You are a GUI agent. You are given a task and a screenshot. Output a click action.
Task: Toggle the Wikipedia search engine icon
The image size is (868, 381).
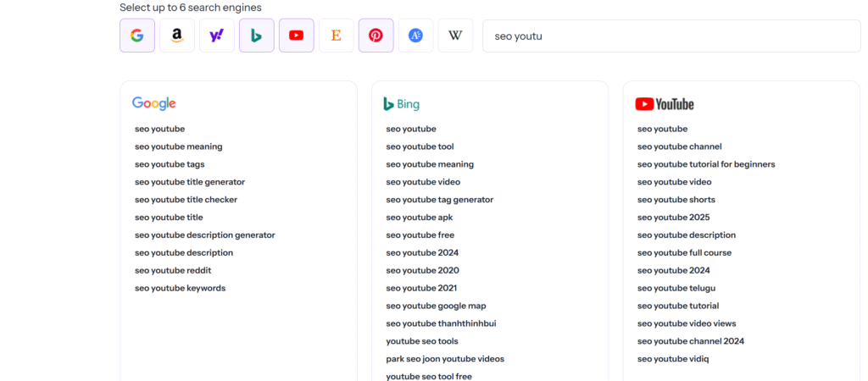tap(455, 36)
